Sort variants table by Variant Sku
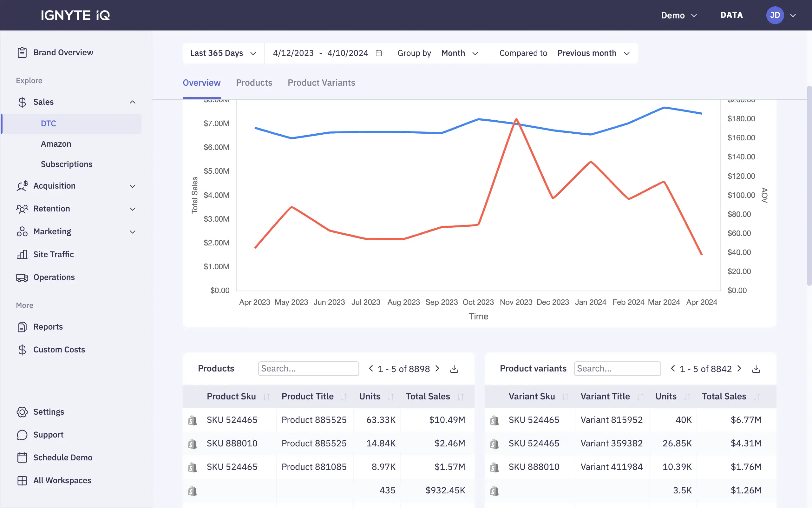812x508 pixels. (x=565, y=397)
